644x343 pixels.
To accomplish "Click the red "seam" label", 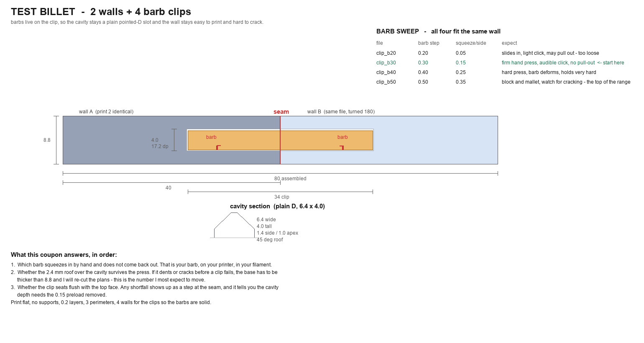I will click(x=281, y=112).
